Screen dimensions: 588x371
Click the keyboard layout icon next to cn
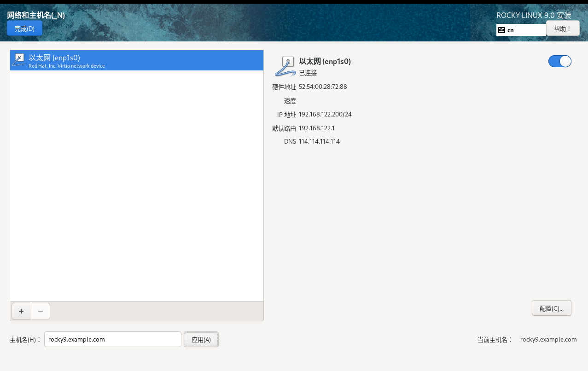point(502,30)
